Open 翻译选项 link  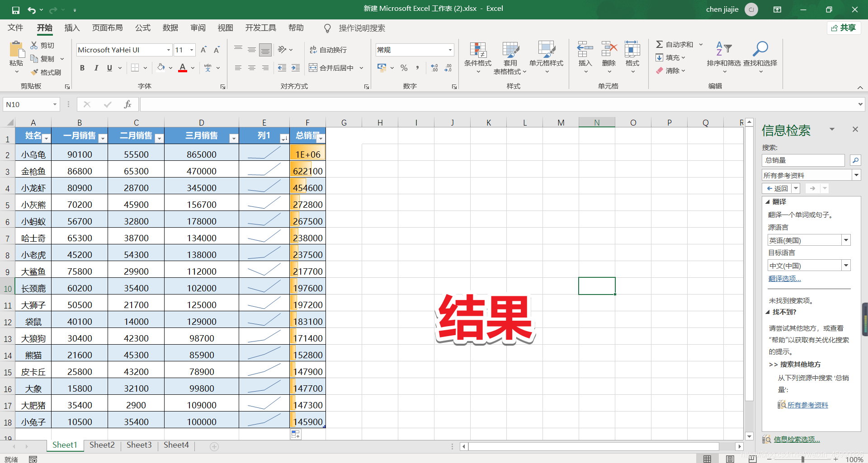click(785, 279)
